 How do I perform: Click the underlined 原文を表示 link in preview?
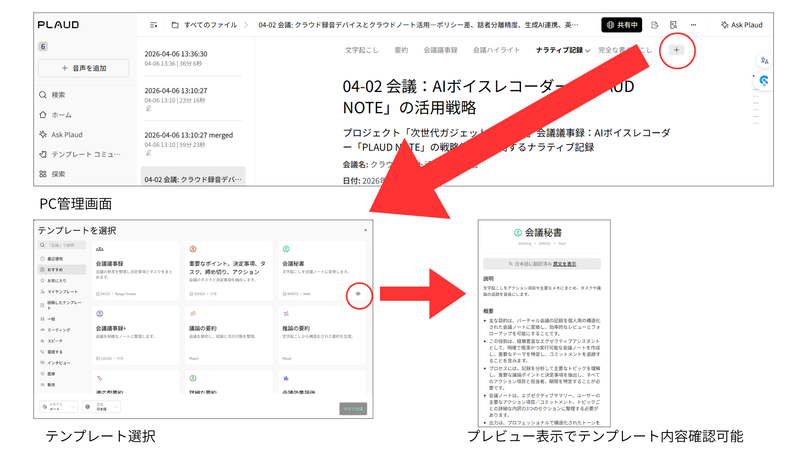coord(565,264)
